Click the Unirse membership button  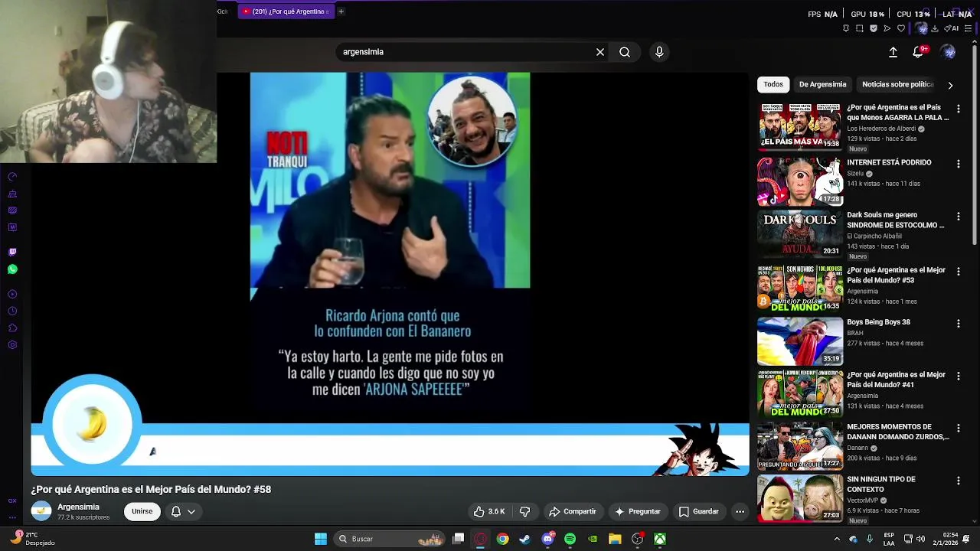point(142,511)
